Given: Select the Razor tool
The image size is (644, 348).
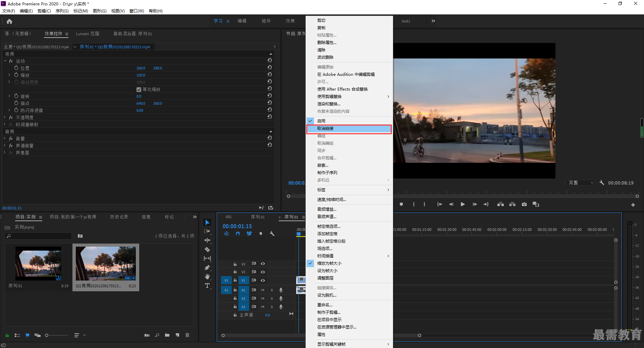Looking at the screenshot, I should tap(207, 249).
